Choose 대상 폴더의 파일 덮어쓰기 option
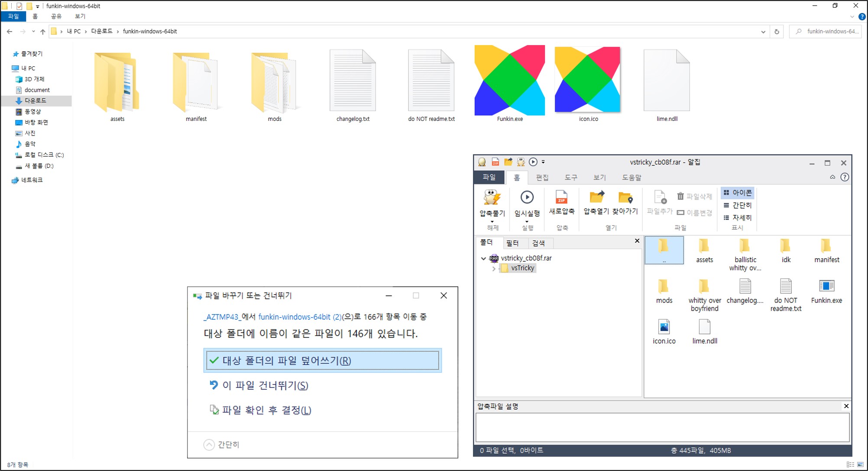The height and width of the screenshot is (471, 868). point(322,361)
